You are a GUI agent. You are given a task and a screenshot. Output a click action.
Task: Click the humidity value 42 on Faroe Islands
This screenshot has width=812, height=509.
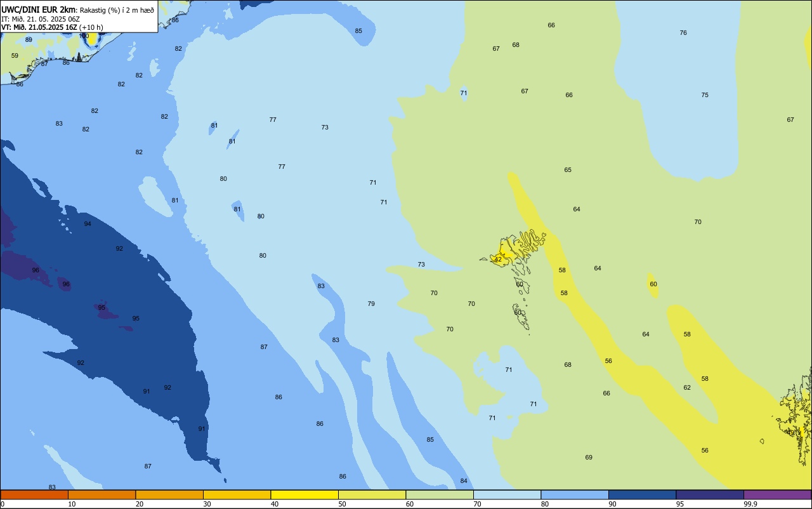point(498,260)
